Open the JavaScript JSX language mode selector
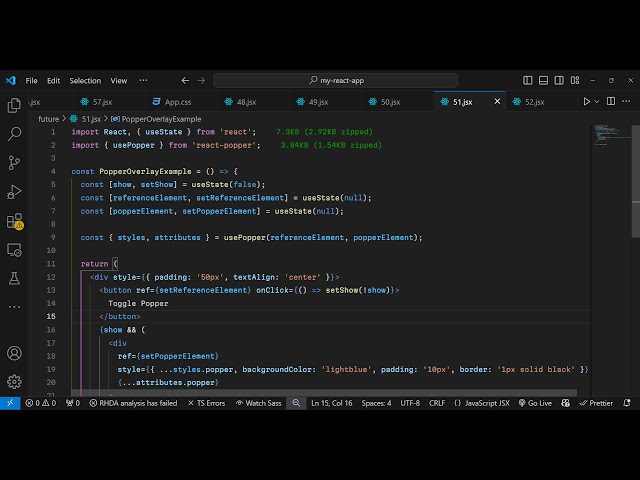640x480 pixels. [x=482, y=403]
